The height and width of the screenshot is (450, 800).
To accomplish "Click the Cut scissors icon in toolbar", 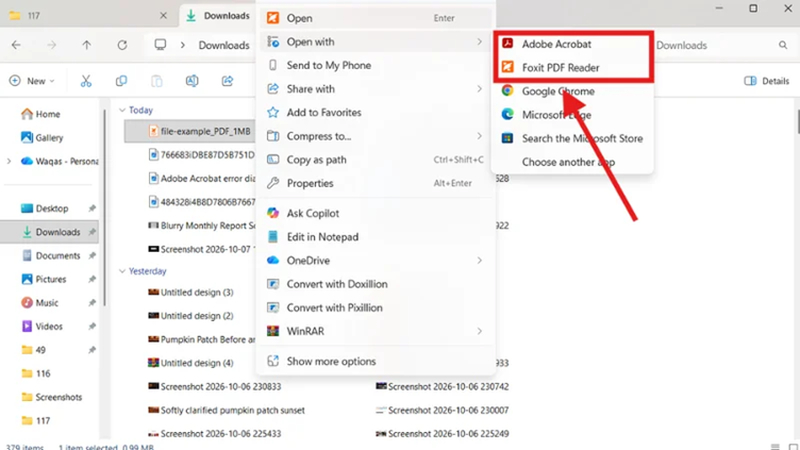I will coord(86,81).
